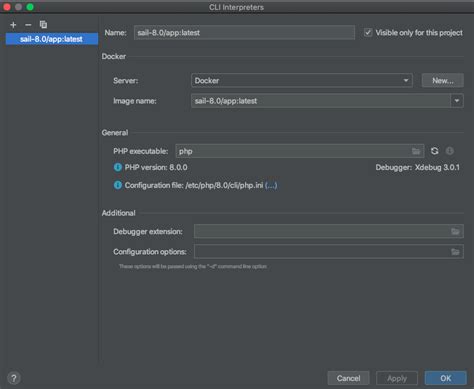Edit the Name text field
The height and width of the screenshot is (389, 474).
tap(244, 33)
